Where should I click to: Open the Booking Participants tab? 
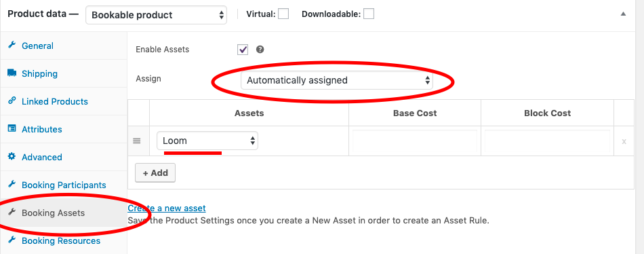click(x=64, y=185)
